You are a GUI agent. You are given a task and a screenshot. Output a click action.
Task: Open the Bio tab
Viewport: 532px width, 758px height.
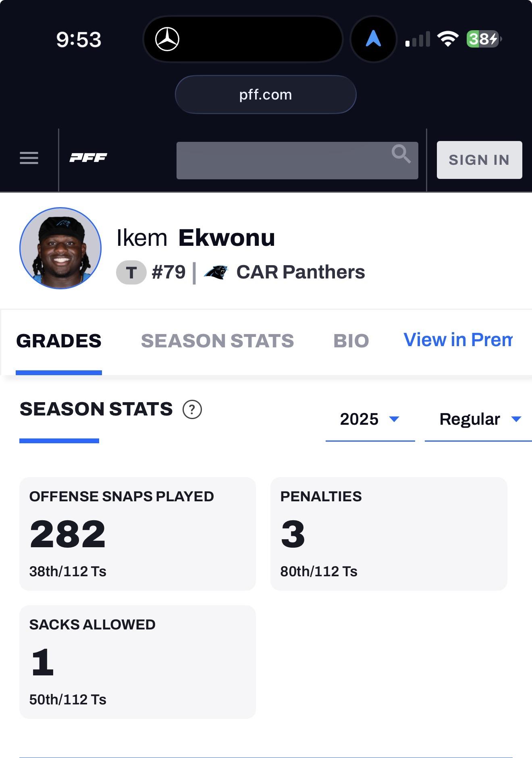(351, 341)
